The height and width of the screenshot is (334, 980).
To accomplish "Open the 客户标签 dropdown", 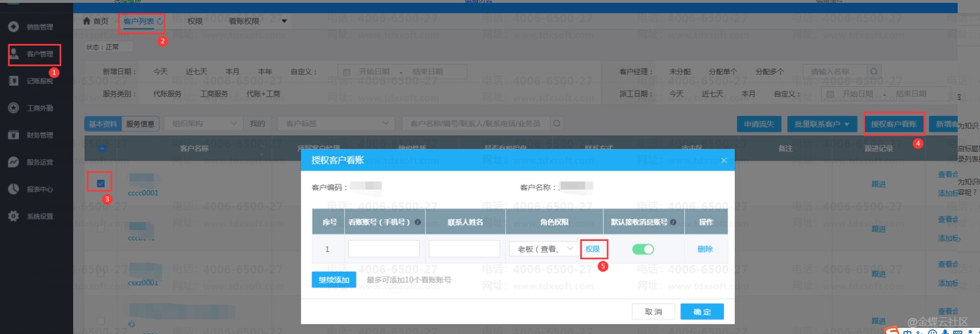I will pos(385,123).
